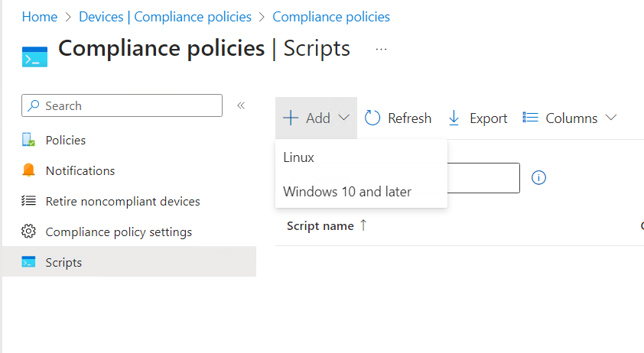Refresh the scripts list
The width and height of the screenshot is (644, 353).
pyautogui.click(x=398, y=118)
